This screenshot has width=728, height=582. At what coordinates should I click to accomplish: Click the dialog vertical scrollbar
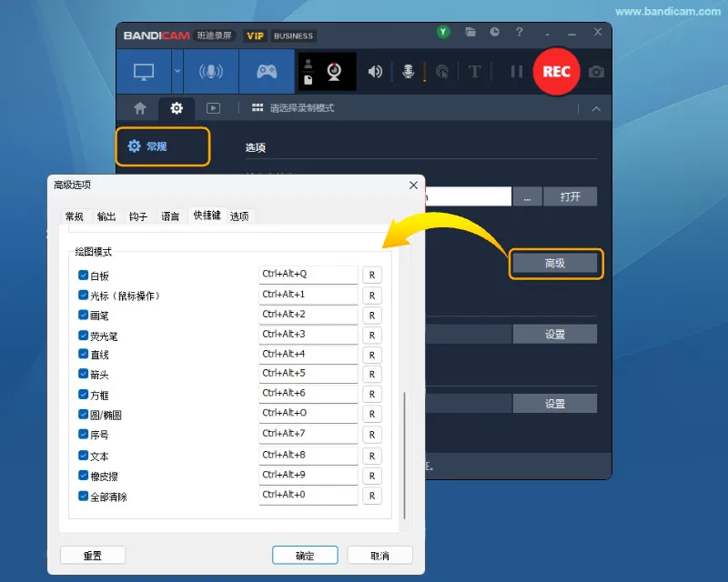click(405, 455)
